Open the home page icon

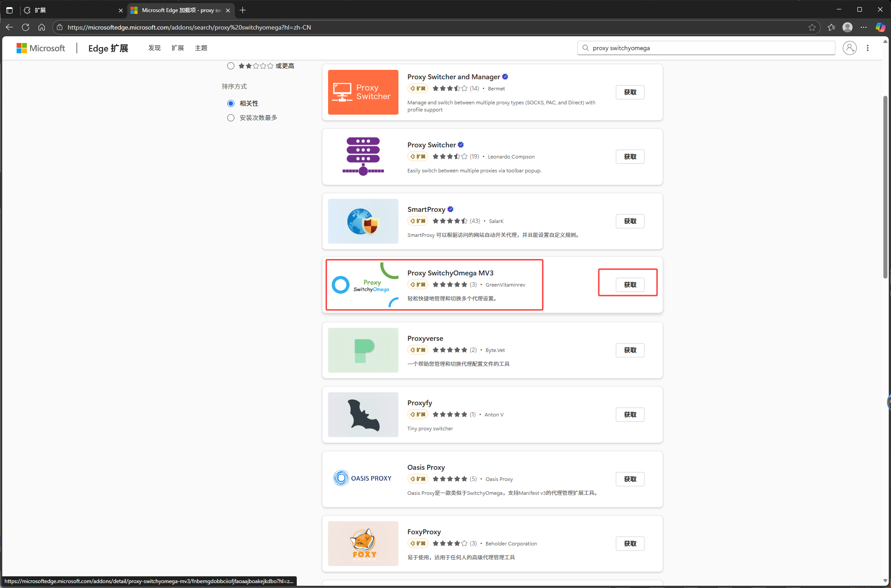click(x=42, y=27)
